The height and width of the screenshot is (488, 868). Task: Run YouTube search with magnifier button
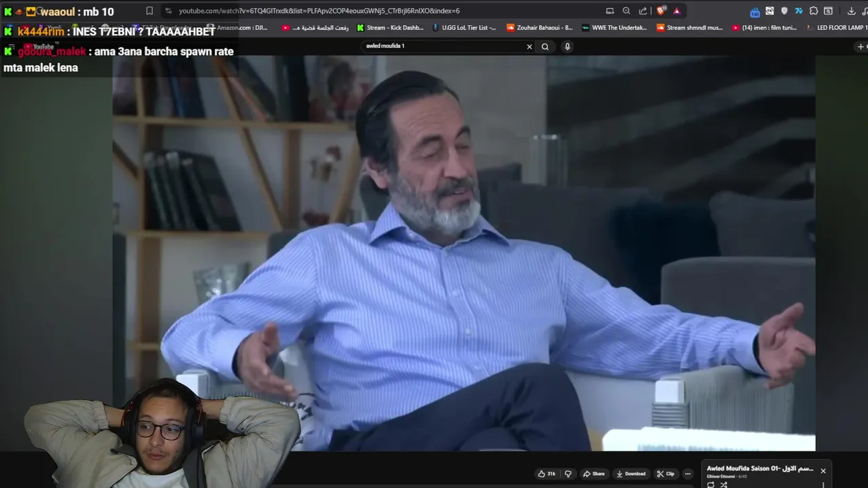point(545,47)
